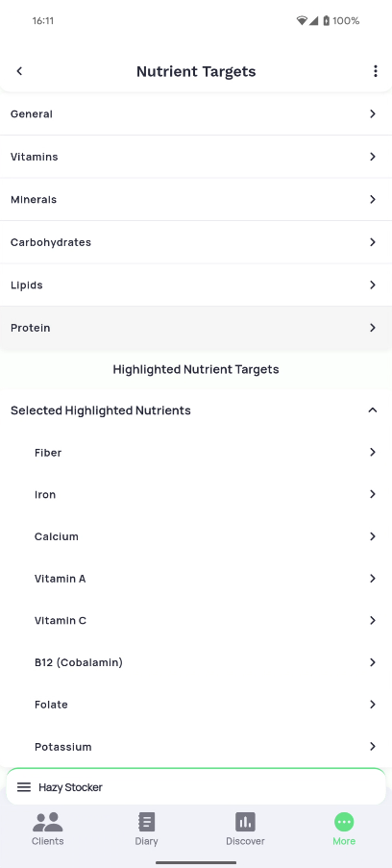Image resolution: width=392 pixels, height=868 pixels.
Task: Open Iron highlighted nutrient target
Action: [196, 494]
